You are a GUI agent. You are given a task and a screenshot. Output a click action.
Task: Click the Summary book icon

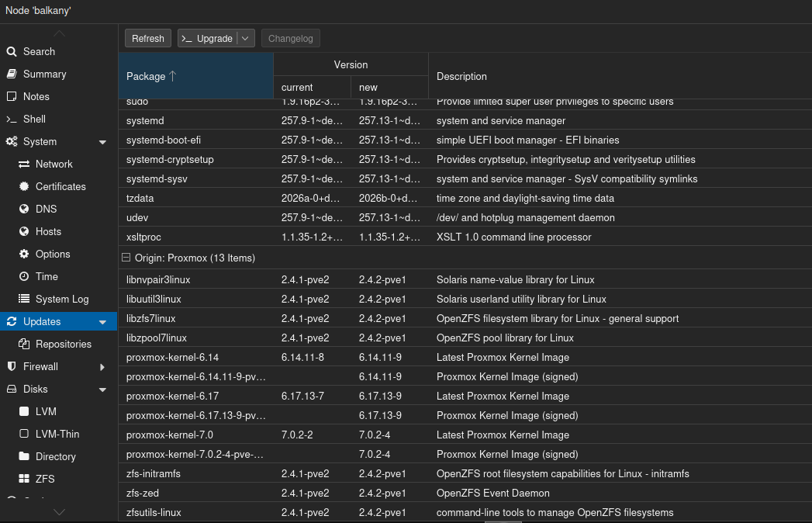click(x=12, y=74)
